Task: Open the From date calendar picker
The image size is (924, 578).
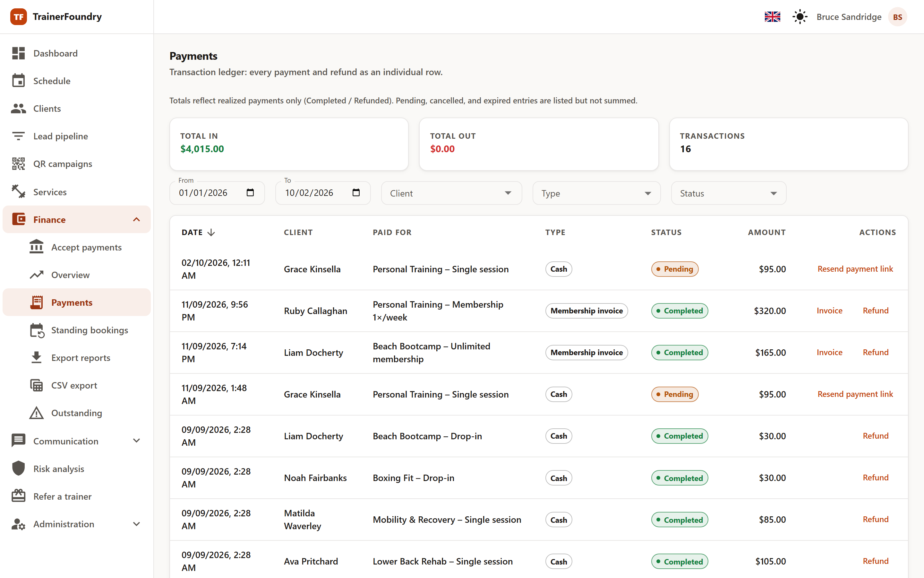Action: click(250, 192)
